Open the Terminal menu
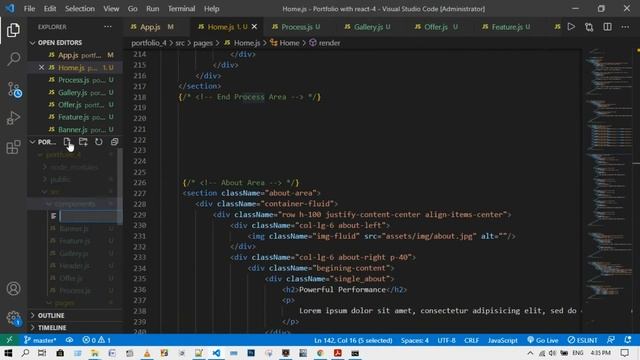This screenshot has height=360, width=640. coord(181,9)
